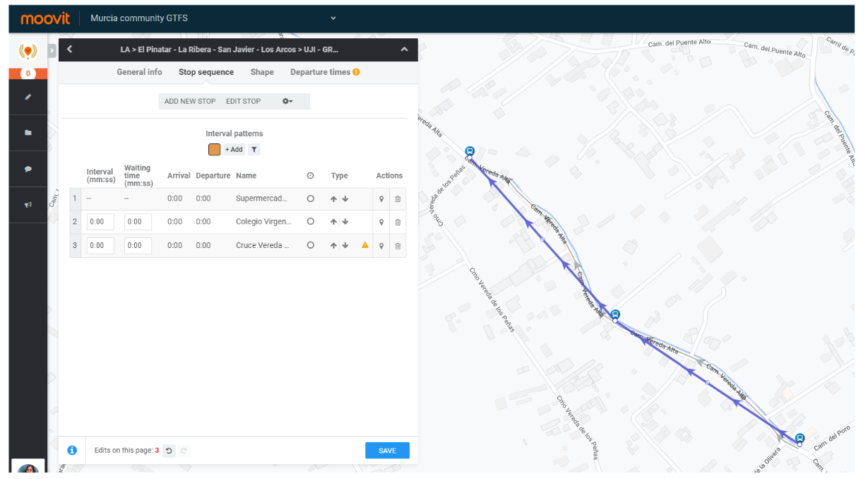Switch to the Shape tab
The image size is (868, 479).
[261, 71]
